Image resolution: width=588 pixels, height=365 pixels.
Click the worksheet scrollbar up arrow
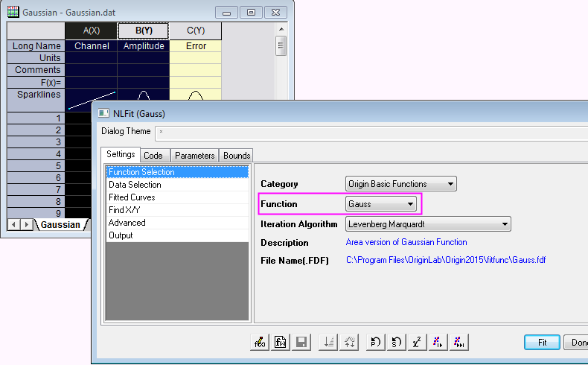pos(281,29)
